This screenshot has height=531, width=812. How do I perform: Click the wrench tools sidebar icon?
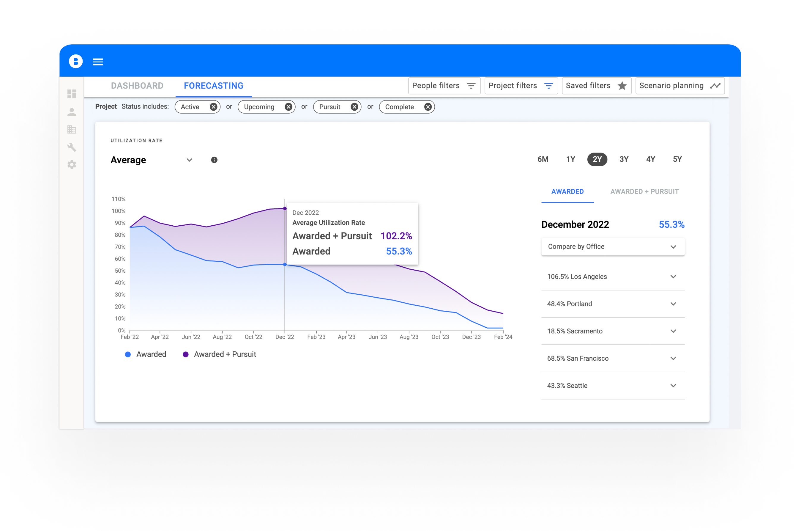[72, 147]
